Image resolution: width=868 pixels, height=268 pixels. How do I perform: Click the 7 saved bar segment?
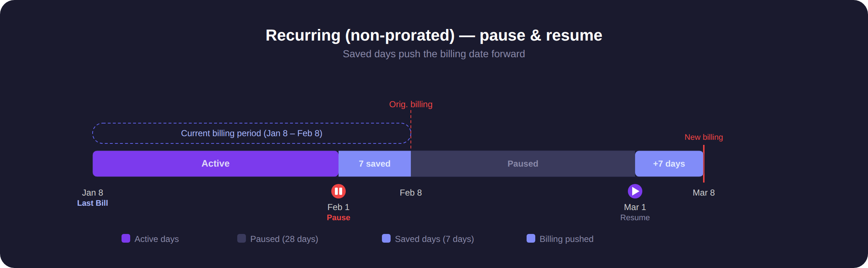coord(375,164)
